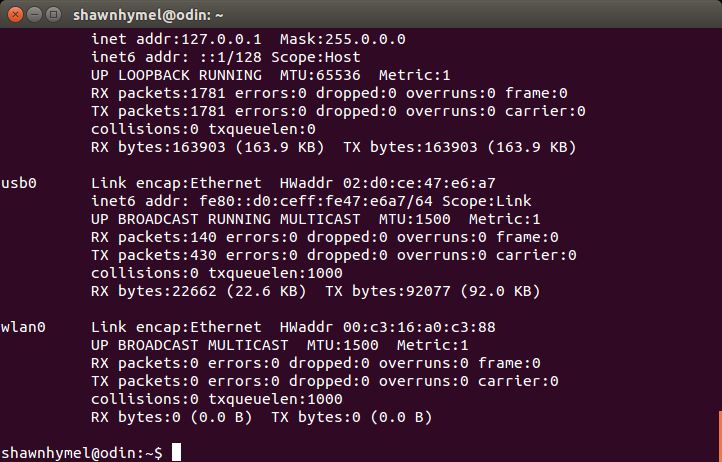Close the terminal window with the red button
This screenshot has height=462, width=722.
tap(15, 15)
